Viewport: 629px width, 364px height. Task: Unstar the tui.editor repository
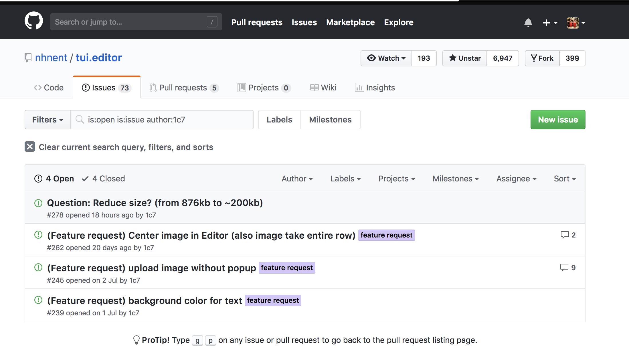coord(465,58)
